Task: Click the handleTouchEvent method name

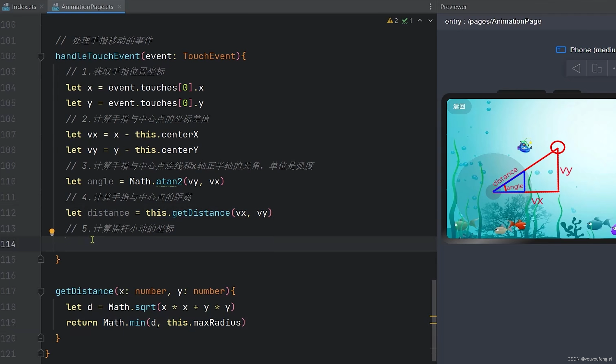Action: click(x=98, y=56)
